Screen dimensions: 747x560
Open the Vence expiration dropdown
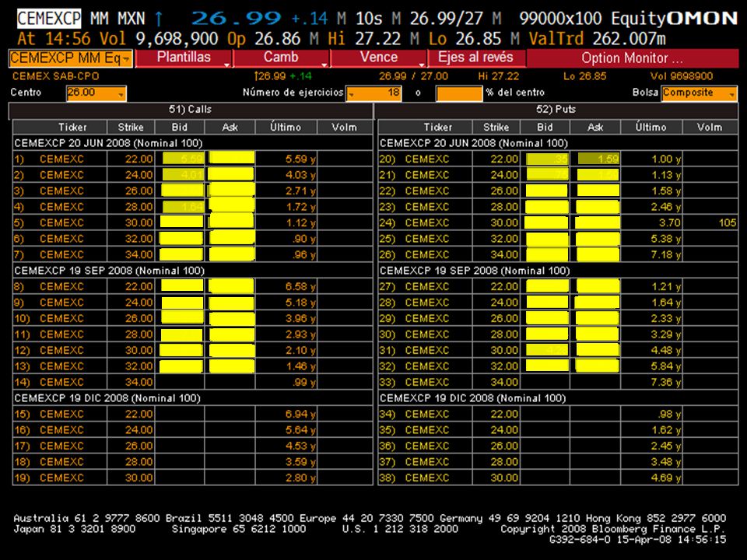click(379, 58)
